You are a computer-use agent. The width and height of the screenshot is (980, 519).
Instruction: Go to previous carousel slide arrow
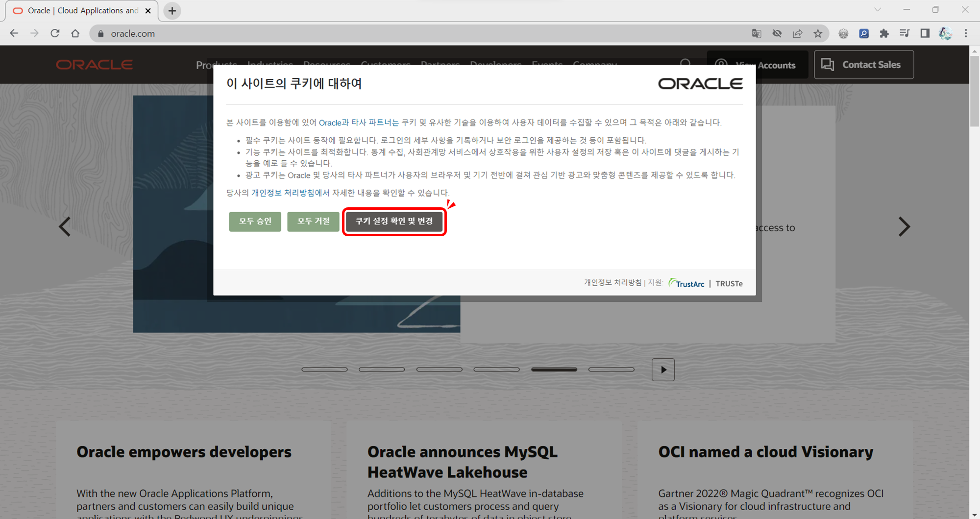click(x=65, y=226)
